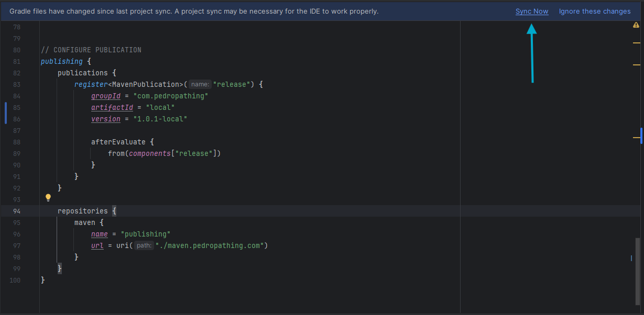Click the highlighted opening brace after repositories
The height and width of the screenshot is (315, 644).
(x=114, y=211)
